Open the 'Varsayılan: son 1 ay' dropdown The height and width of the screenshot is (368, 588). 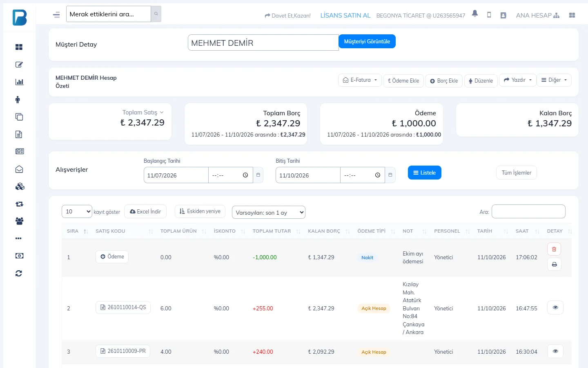coord(269,213)
